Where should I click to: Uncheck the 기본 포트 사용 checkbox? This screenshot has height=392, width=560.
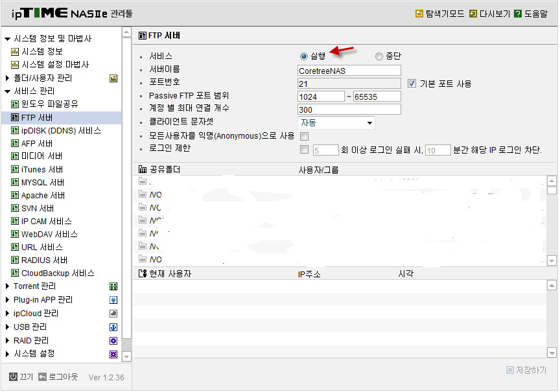412,84
